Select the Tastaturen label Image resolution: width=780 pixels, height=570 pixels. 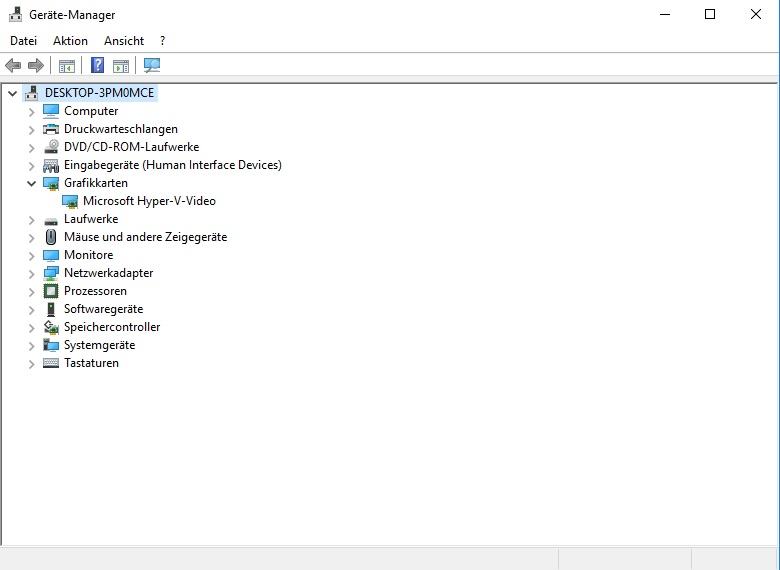(x=92, y=363)
